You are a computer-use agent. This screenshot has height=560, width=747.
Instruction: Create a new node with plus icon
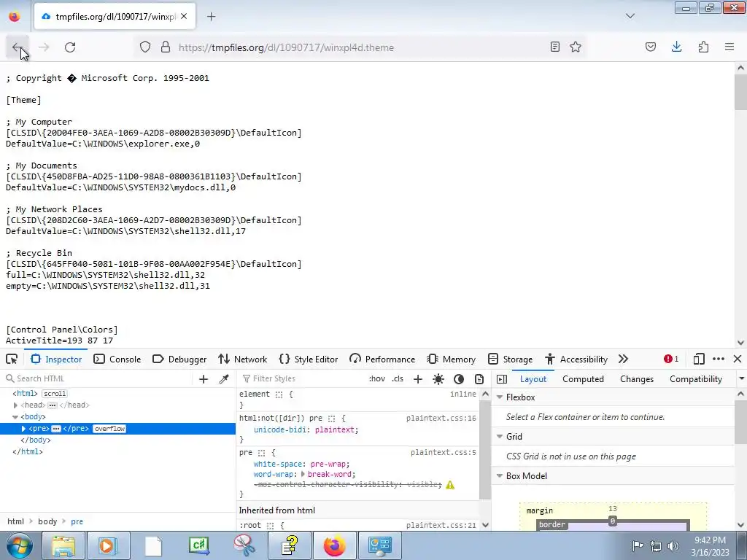coord(204,379)
